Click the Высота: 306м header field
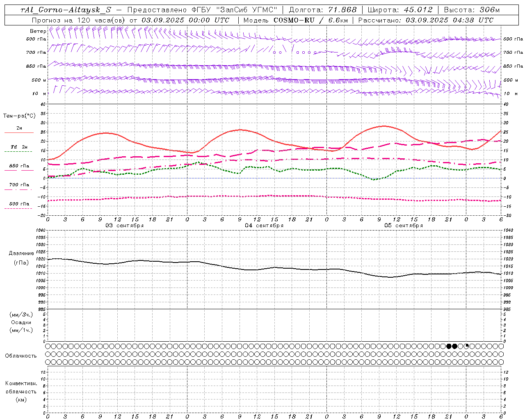 coord(472,10)
